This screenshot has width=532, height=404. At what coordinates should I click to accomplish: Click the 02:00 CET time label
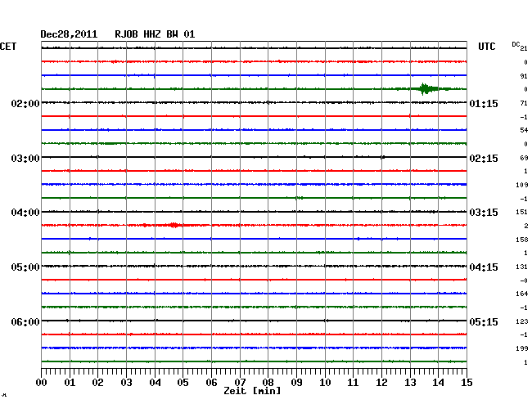click(25, 103)
